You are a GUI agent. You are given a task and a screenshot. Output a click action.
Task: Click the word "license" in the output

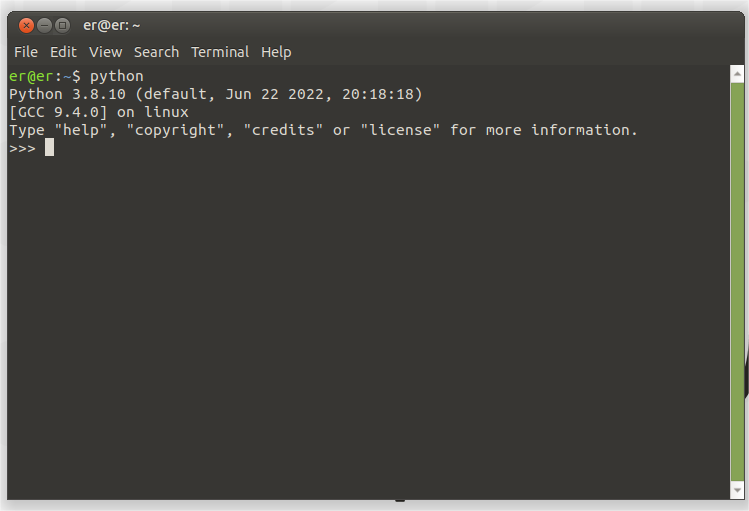400,130
